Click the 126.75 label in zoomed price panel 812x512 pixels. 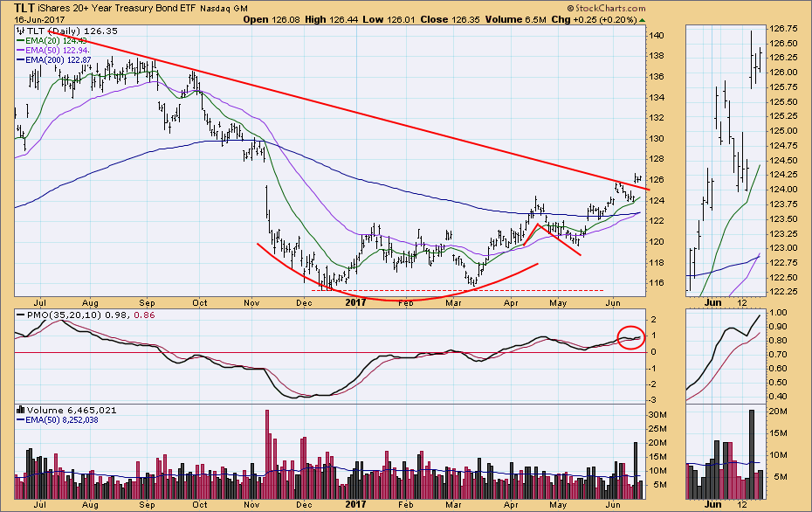(x=783, y=29)
